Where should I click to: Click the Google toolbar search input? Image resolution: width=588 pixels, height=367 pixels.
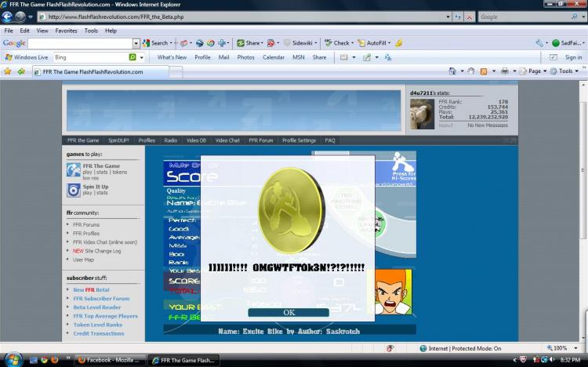80,44
